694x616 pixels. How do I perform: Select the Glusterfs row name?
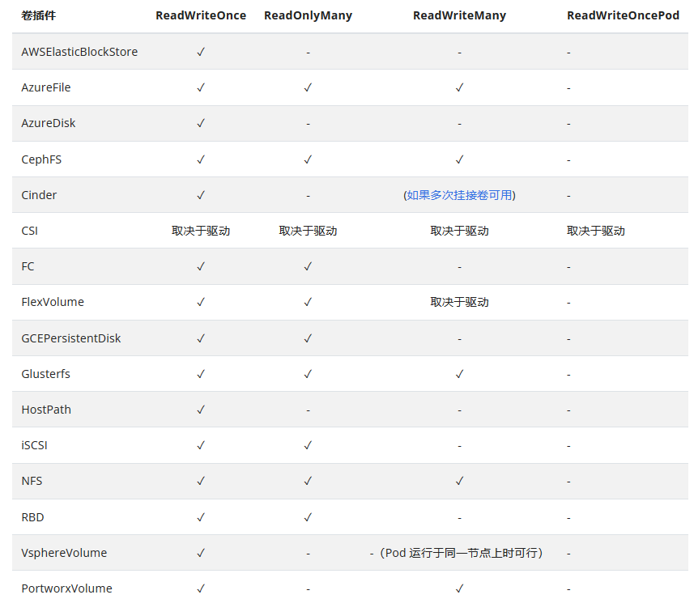click(x=45, y=374)
